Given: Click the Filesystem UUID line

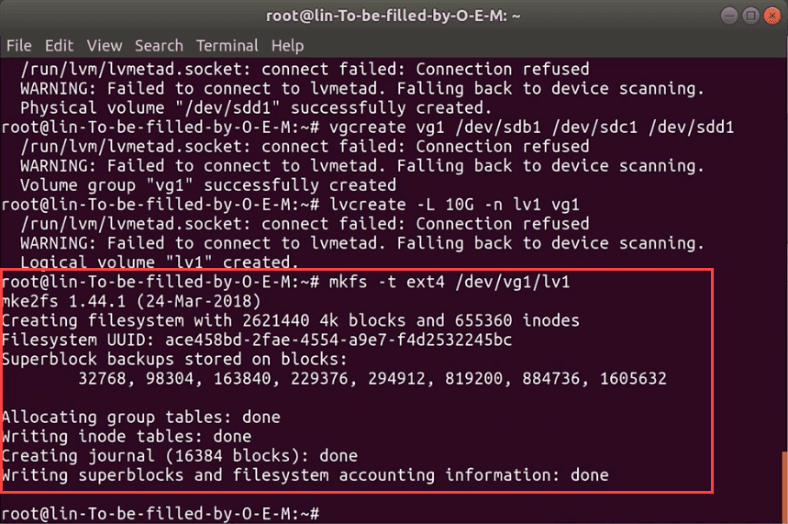Looking at the screenshot, I should click(x=257, y=340).
